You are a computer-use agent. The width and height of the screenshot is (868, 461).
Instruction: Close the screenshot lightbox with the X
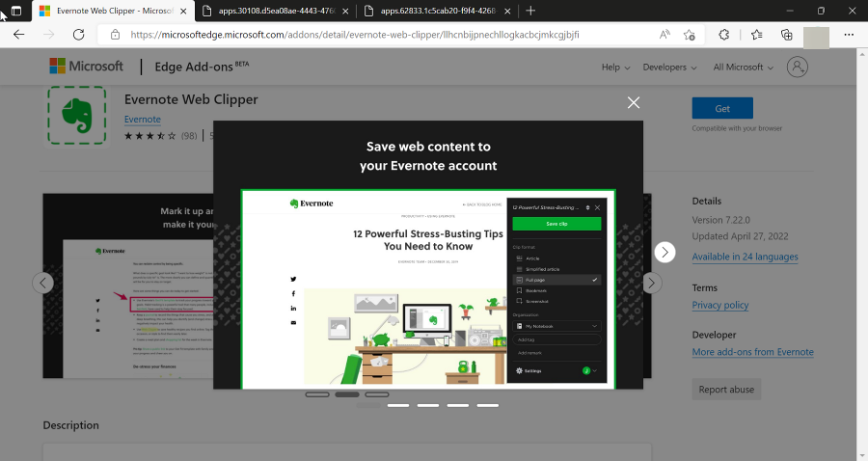click(634, 102)
